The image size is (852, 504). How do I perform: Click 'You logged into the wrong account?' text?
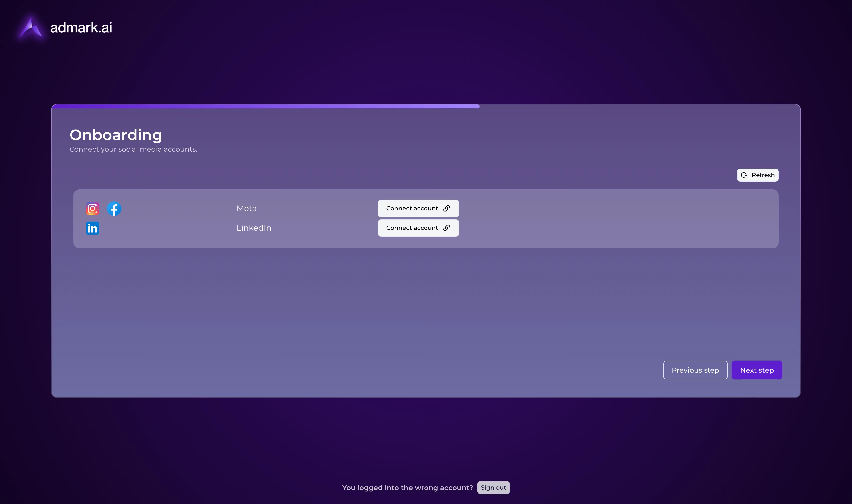pos(407,488)
